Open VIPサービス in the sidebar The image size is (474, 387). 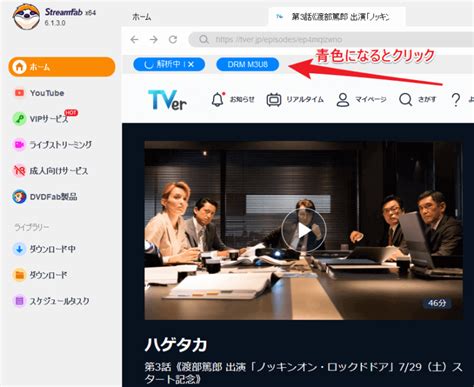(x=49, y=119)
